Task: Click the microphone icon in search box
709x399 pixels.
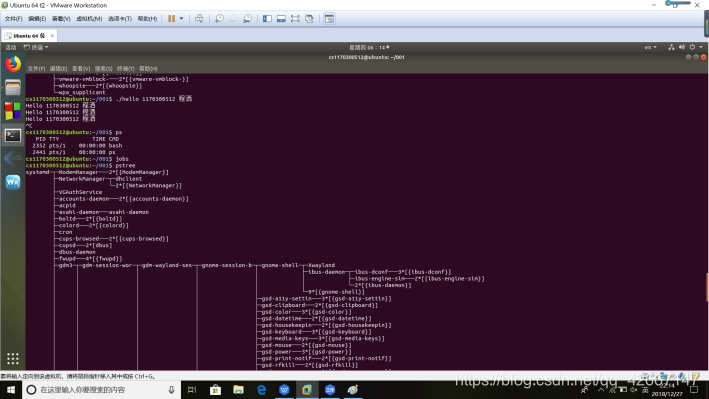Action: pos(171,390)
